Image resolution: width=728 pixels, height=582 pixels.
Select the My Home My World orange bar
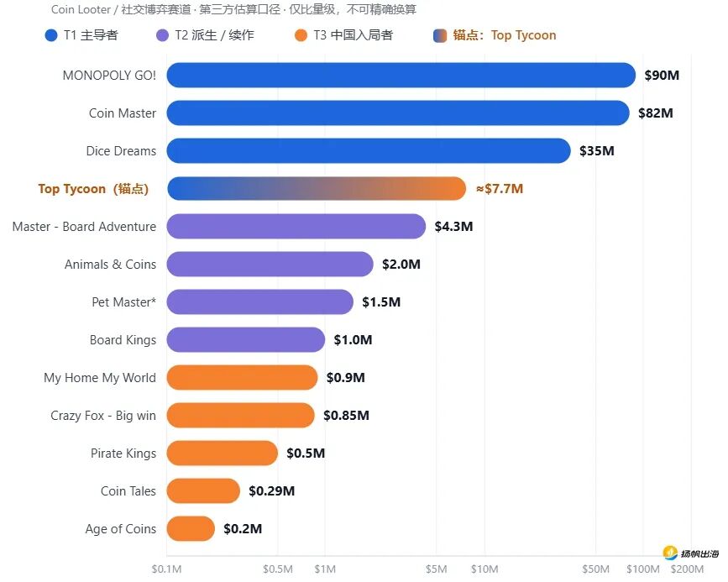tap(242, 378)
